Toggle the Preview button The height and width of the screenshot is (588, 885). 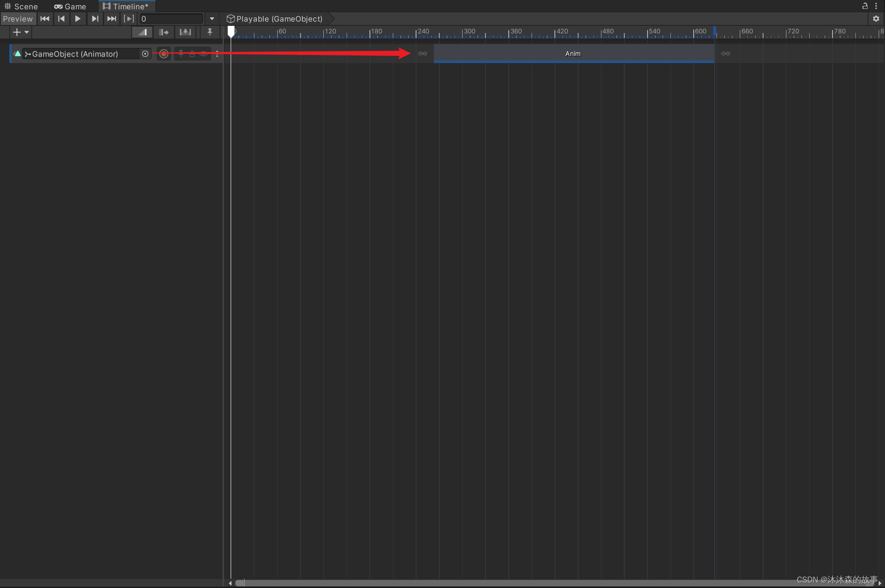pos(18,19)
